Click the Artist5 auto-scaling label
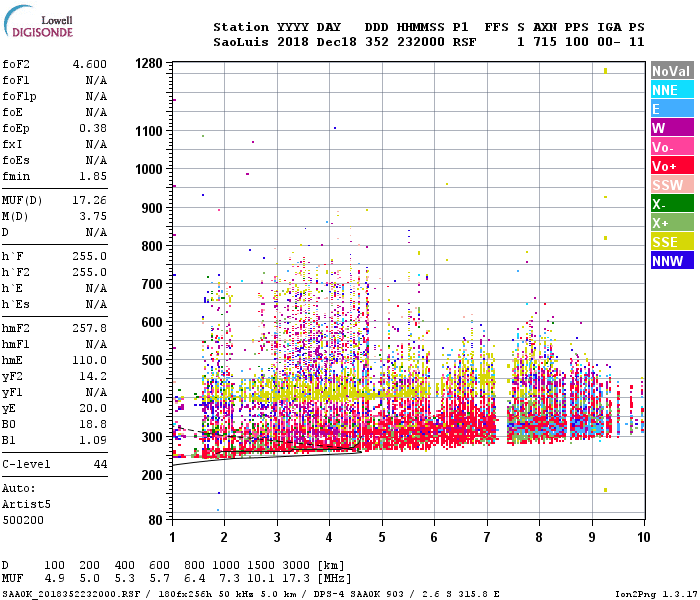The image size is (700, 600). tap(26, 504)
